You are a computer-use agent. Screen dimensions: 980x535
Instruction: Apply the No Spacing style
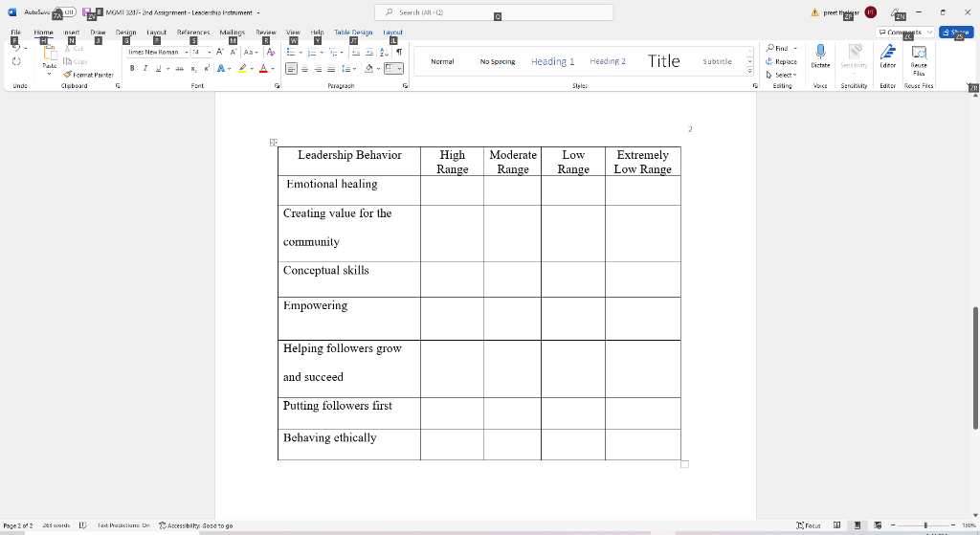click(498, 61)
